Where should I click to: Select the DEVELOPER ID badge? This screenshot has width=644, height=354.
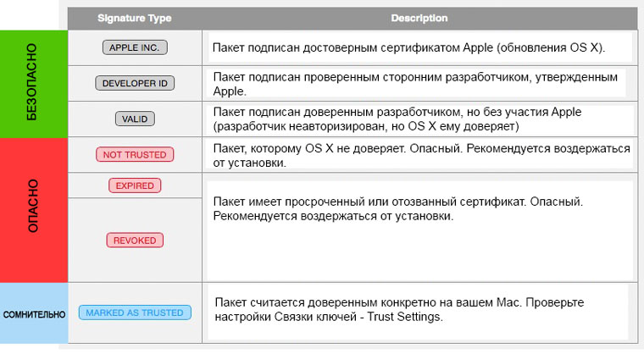(x=134, y=83)
